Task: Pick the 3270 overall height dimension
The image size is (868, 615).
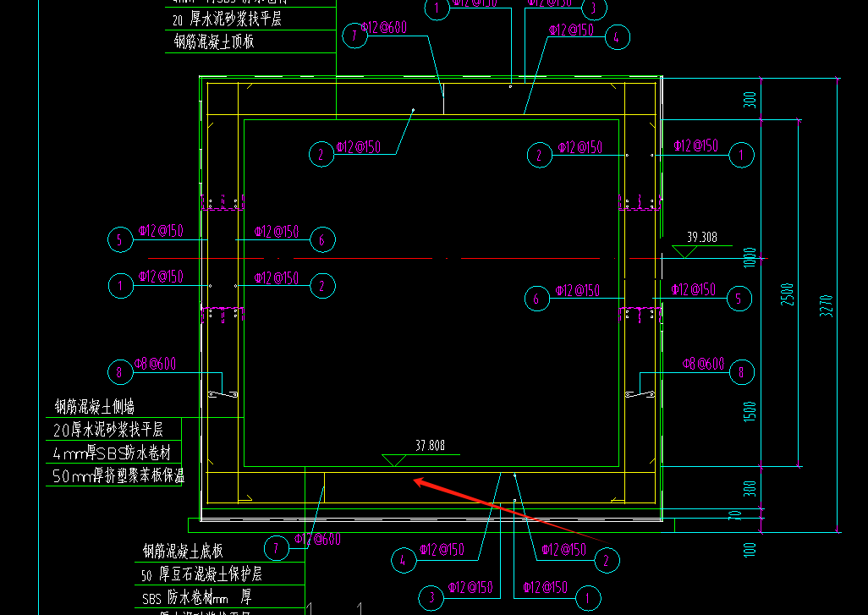Action: click(826, 305)
